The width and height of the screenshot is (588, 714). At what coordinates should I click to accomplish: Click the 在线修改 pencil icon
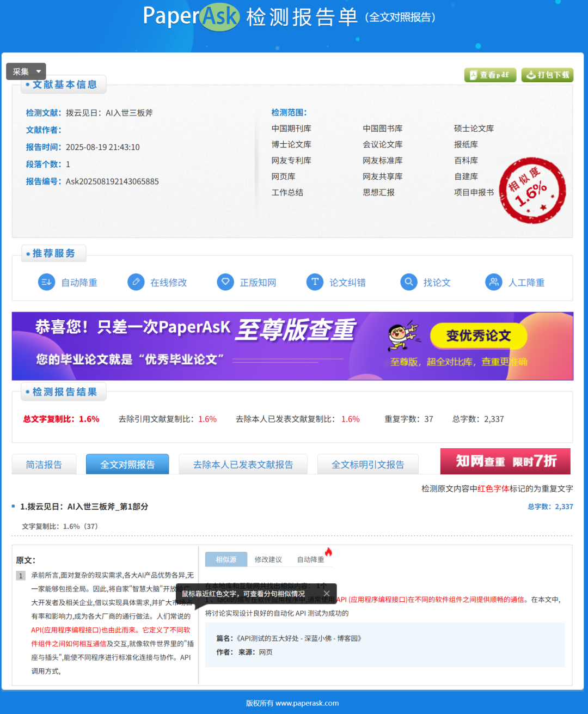[x=136, y=282]
